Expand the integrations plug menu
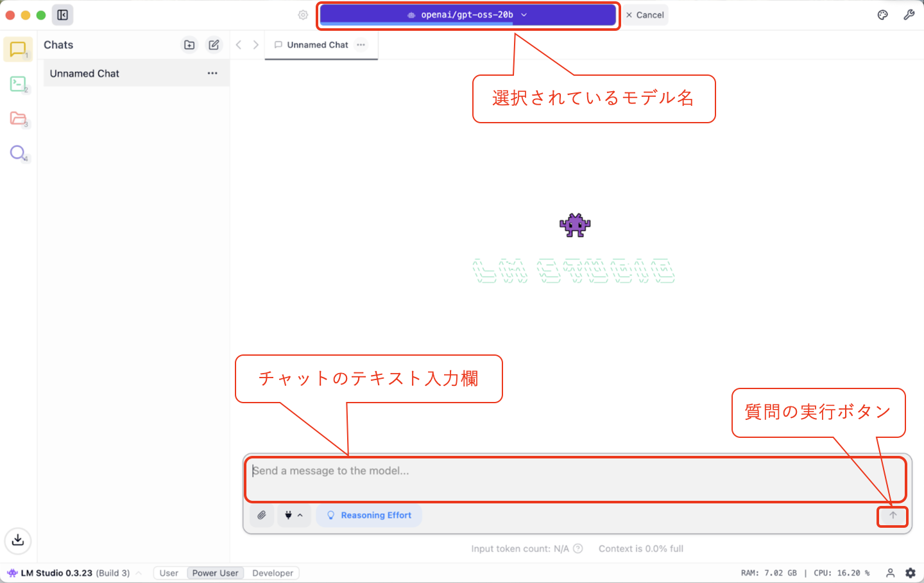Image resolution: width=924 pixels, height=583 pixels. pos(294,515)
